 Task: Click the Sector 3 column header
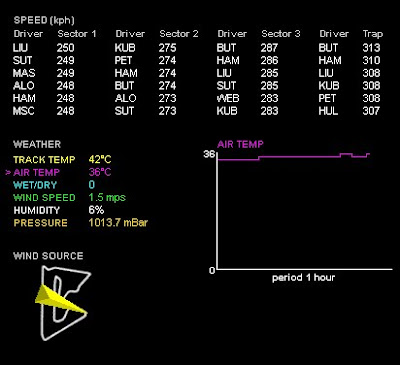point(281,34)
